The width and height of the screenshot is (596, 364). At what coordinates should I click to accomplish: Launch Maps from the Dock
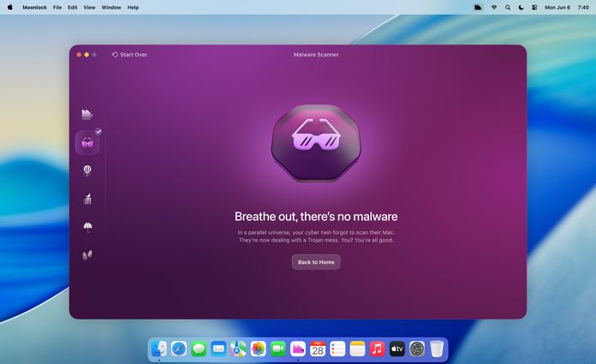(238, 349)
